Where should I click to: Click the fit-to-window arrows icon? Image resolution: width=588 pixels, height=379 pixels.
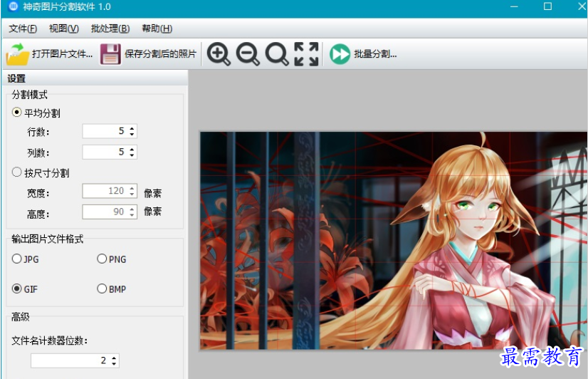pyautogui.click(x=306, y=54)
